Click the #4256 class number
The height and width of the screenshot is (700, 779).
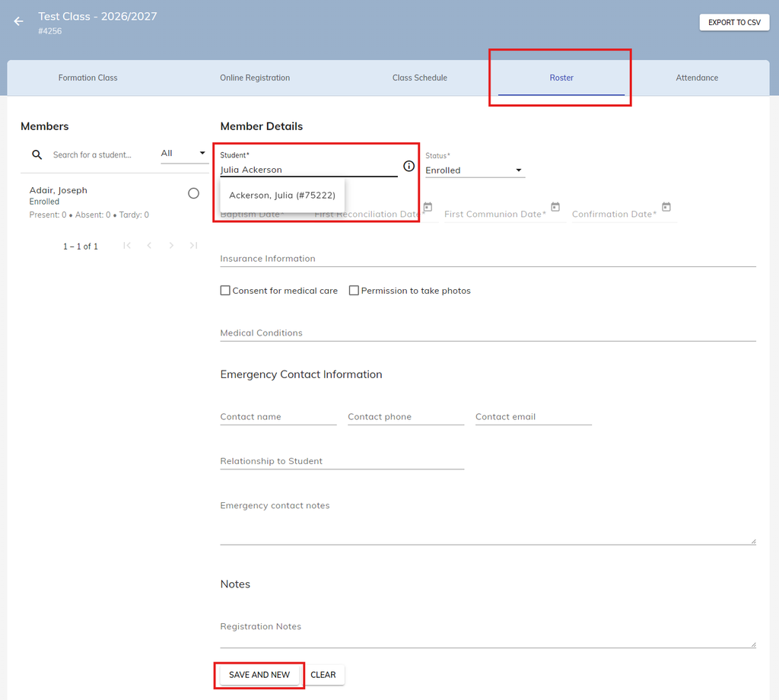point(50,30)
